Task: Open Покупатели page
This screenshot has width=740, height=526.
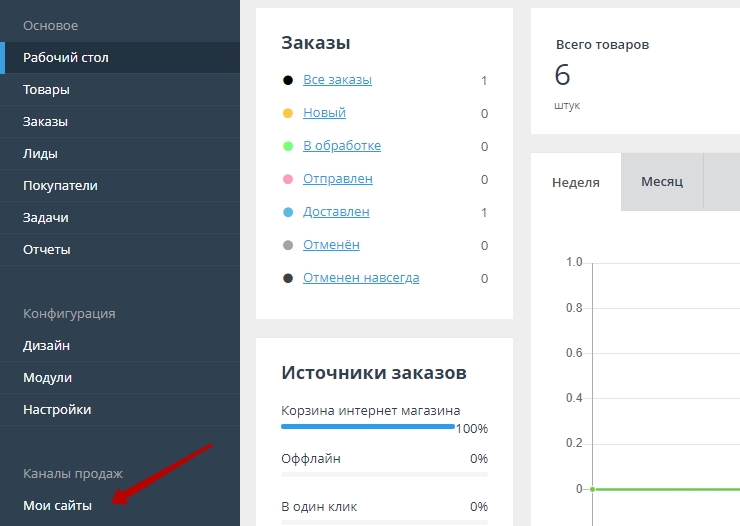Action: [x=60, y=186]
